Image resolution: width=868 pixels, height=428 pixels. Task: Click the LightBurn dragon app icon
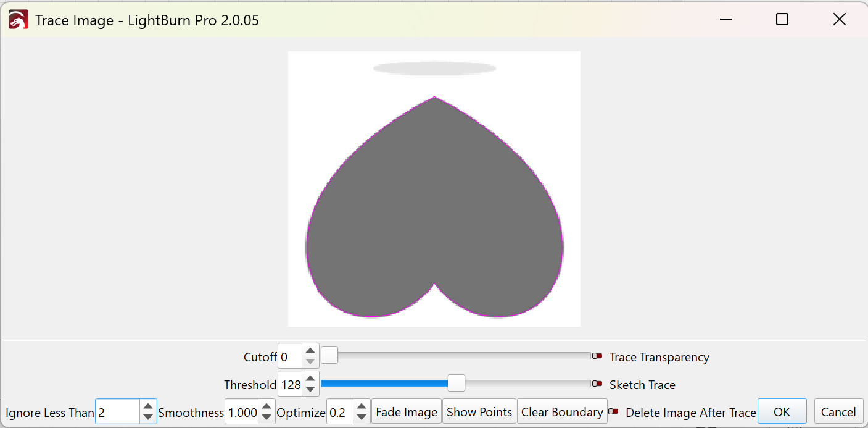coord(18,20)
